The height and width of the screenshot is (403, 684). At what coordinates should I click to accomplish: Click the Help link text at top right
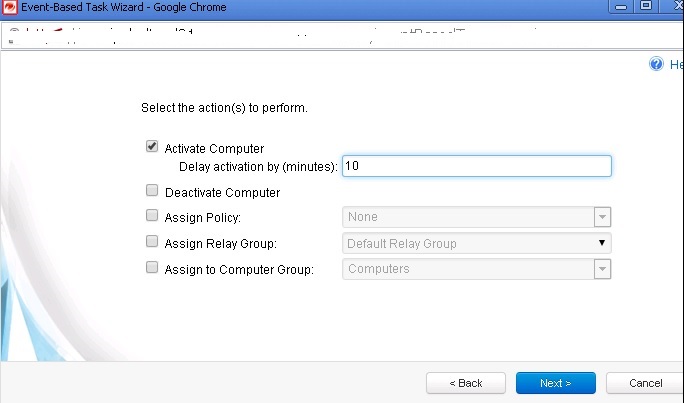(x=675, y=64)
